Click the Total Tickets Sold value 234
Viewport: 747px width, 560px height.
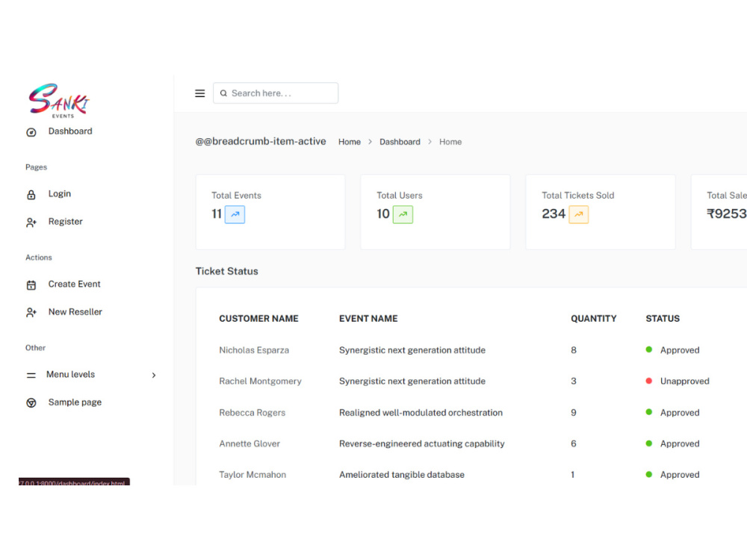click(554, 214)
